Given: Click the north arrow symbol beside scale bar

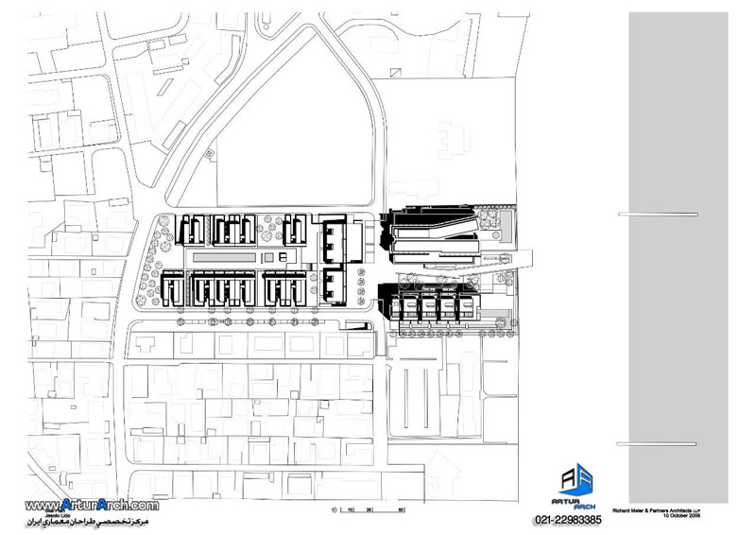Looking at the screenshot, I should point(335,509).
